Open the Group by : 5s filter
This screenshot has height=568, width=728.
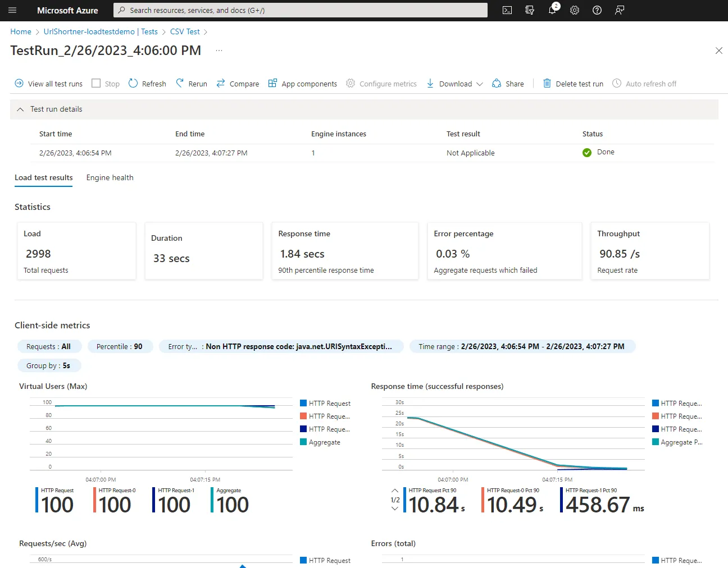[x=49, y=365]
